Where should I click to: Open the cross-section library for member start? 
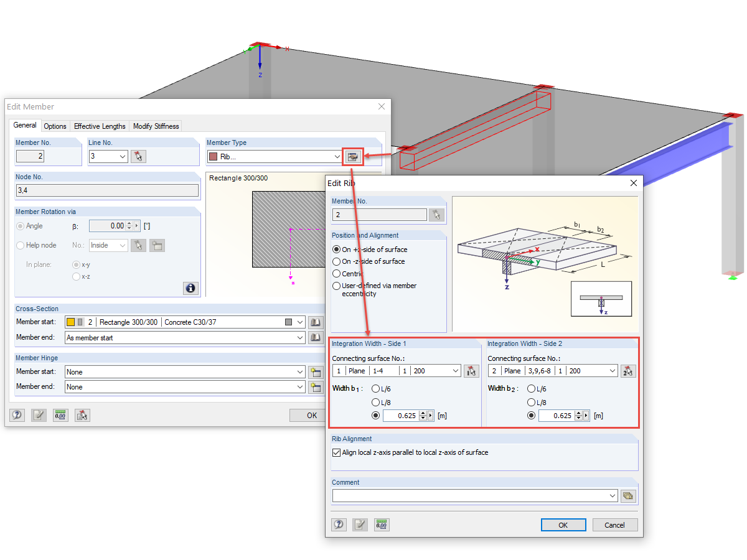pyautogui.click(x=315, y=322)
